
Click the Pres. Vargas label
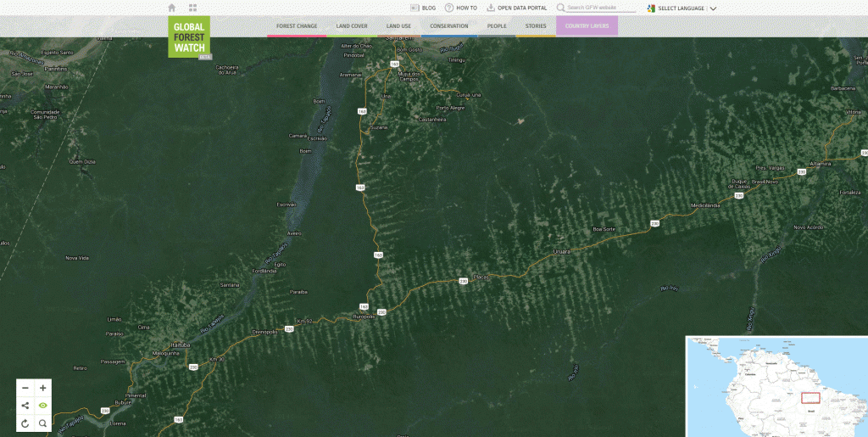point(770,167)
